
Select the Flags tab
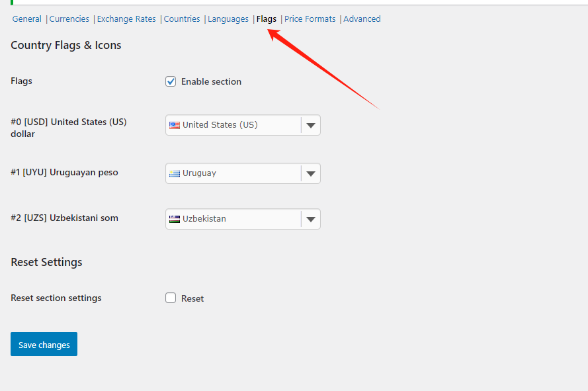[267, 19]
